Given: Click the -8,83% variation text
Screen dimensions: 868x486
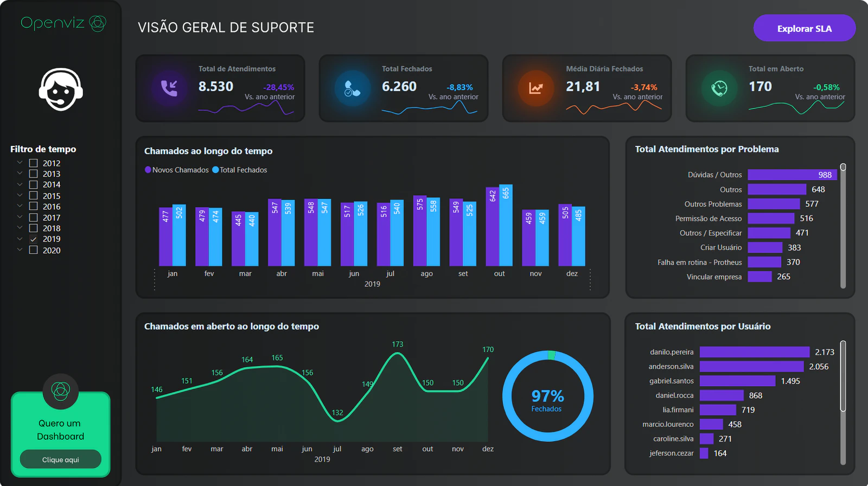Looking at the screenshot, I should 460,87.
